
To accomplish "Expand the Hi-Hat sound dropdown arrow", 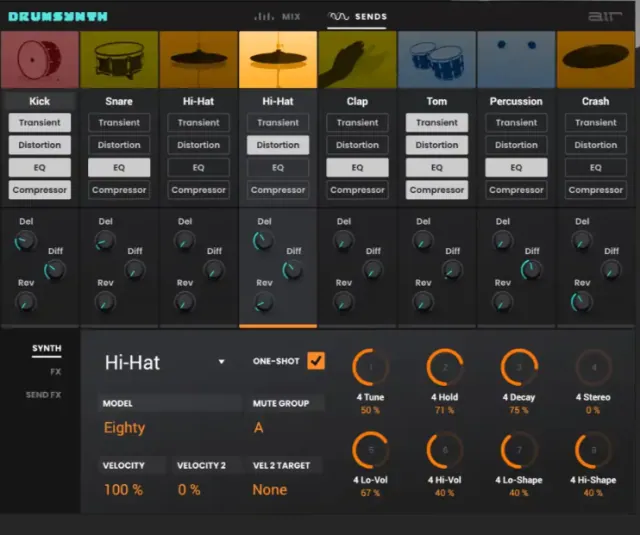I will tap(221, 362).
